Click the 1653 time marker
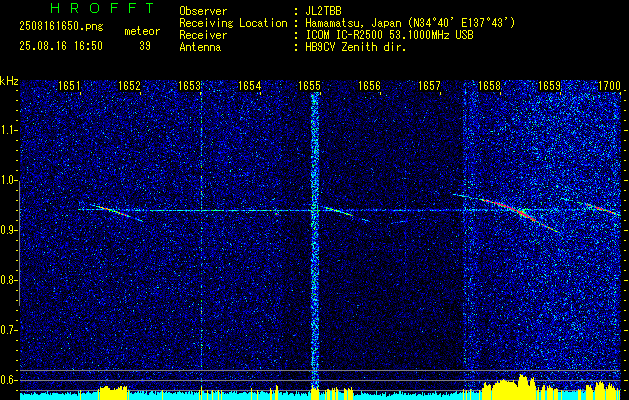629x400 pixels. click(189, 85)
